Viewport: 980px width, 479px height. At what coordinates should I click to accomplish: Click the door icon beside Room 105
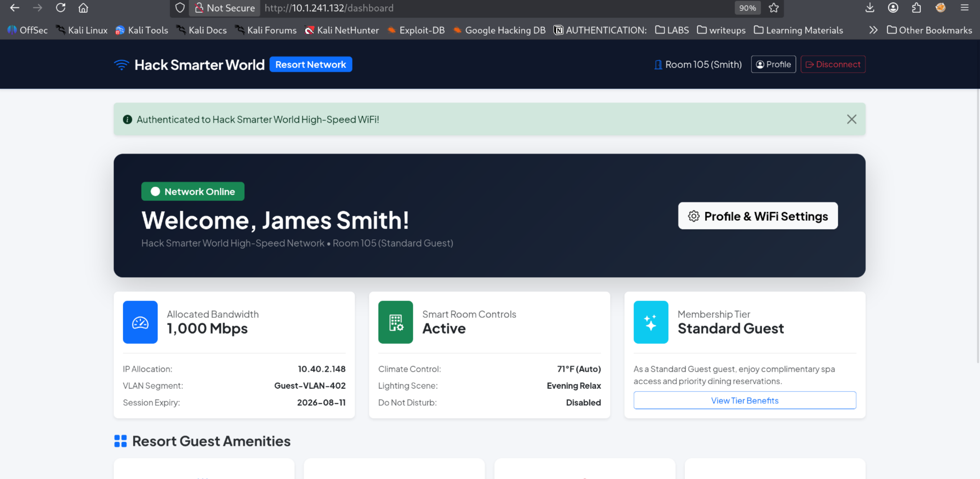[658, 65]
